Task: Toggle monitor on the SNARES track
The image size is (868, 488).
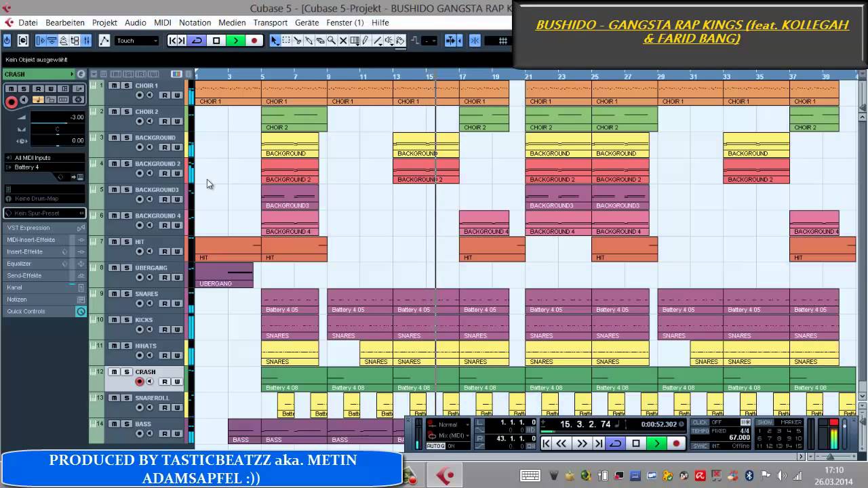Action: [150, 304]
